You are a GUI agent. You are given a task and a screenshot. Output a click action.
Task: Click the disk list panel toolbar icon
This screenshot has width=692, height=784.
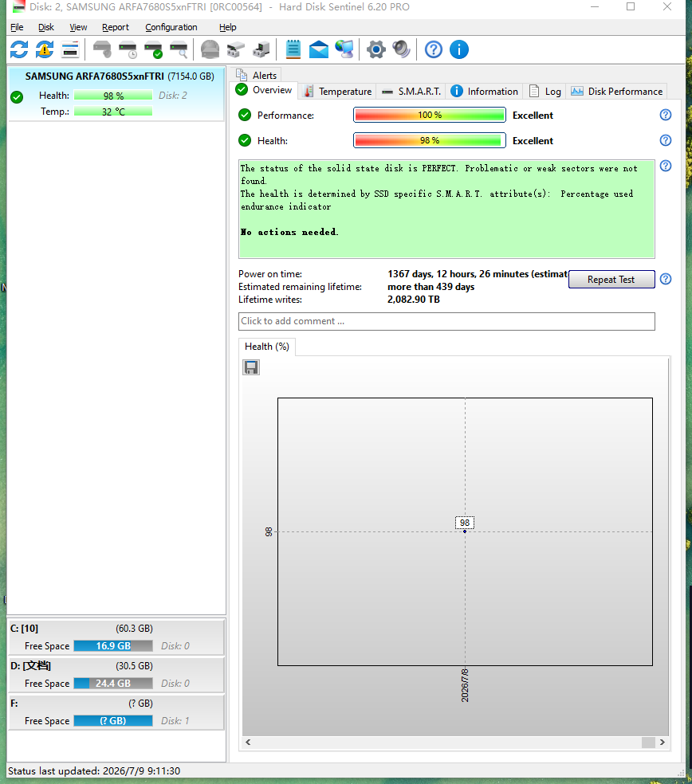[x=70, y=49]
